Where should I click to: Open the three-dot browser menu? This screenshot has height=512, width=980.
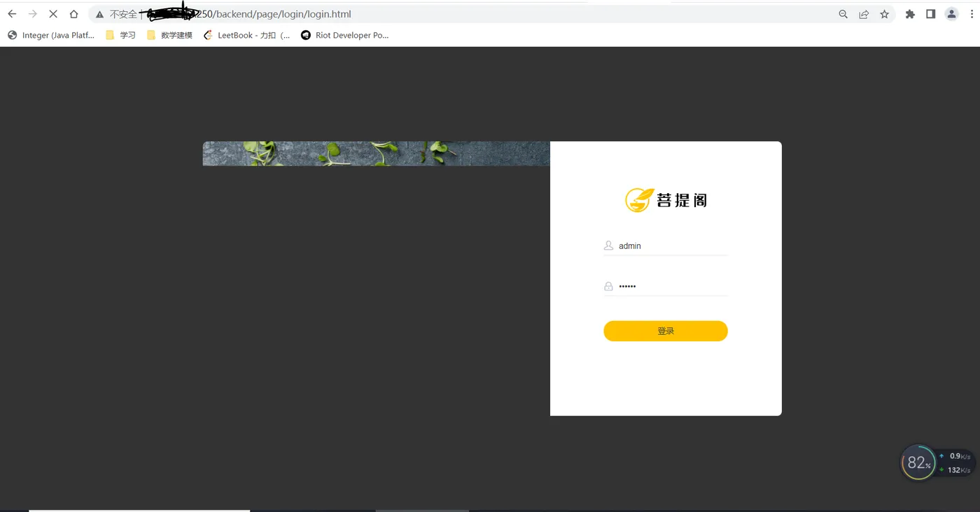972,14
